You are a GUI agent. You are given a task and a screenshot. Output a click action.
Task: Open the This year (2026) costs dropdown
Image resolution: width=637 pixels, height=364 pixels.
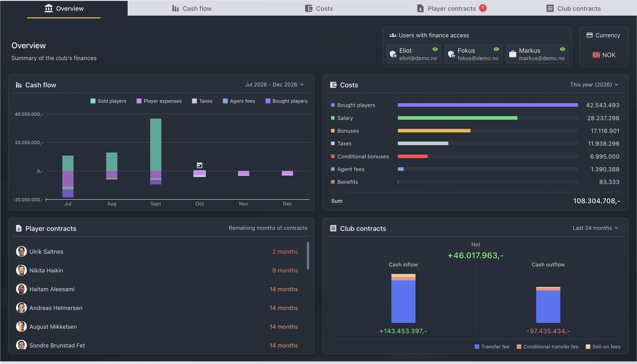(x=594, y=84)
